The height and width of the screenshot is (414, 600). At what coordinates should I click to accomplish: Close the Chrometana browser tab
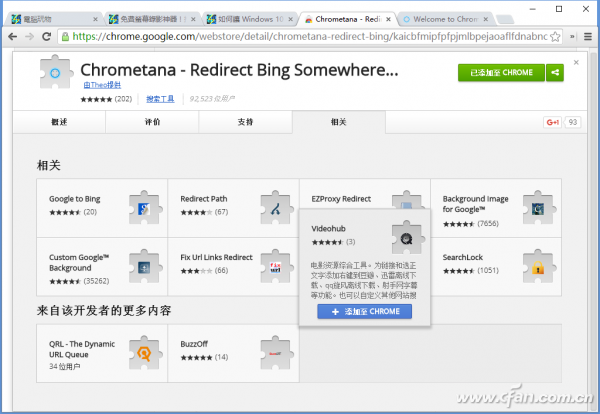(388, 19)
